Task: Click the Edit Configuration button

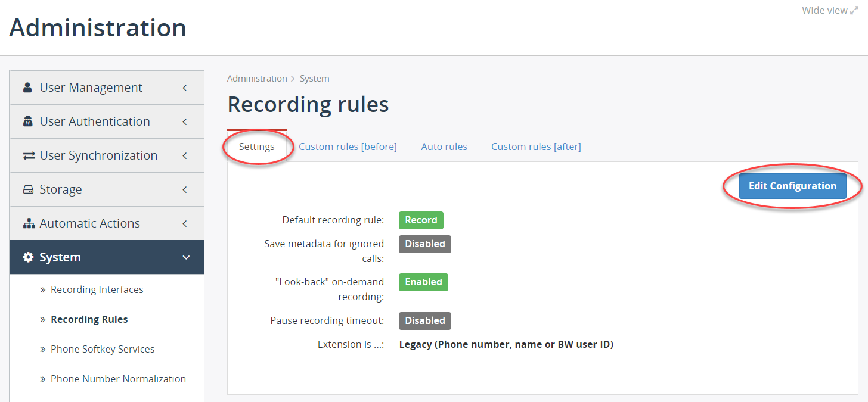Action: click(x=793, y=186)
